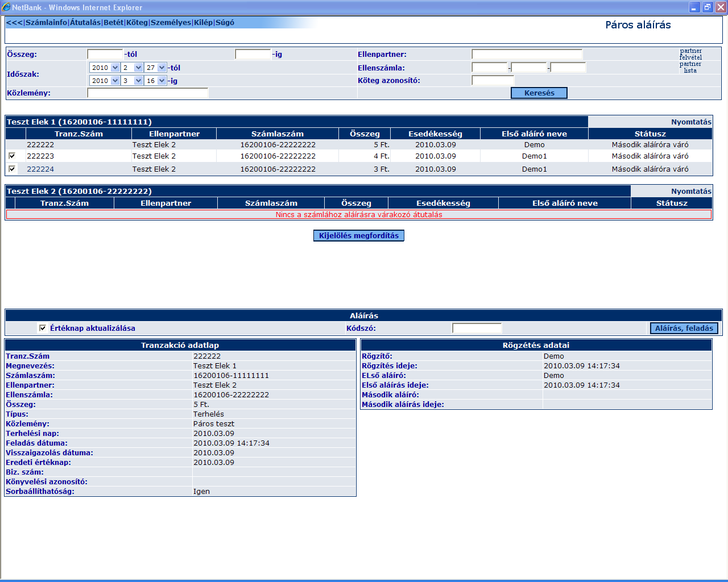Restore down the NetBank browser window
This screenshot has height=582, width=728.
(x=708, y=7)
